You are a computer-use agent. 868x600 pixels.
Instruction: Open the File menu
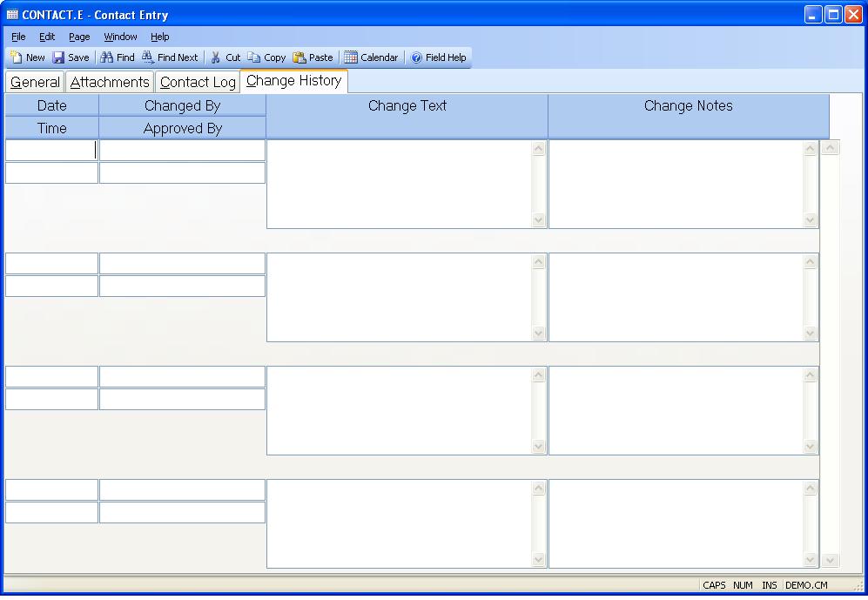(x=18, y=37)
